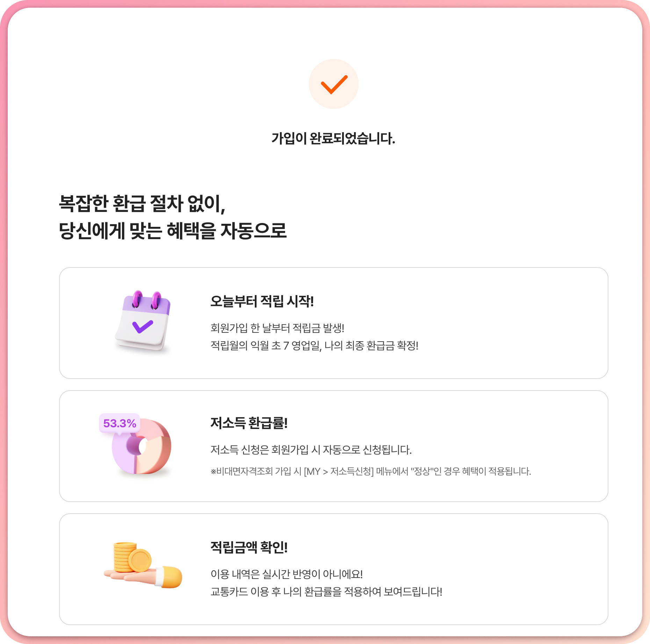
Task: Click the donut chart illustration
Action: click(142, 446)
